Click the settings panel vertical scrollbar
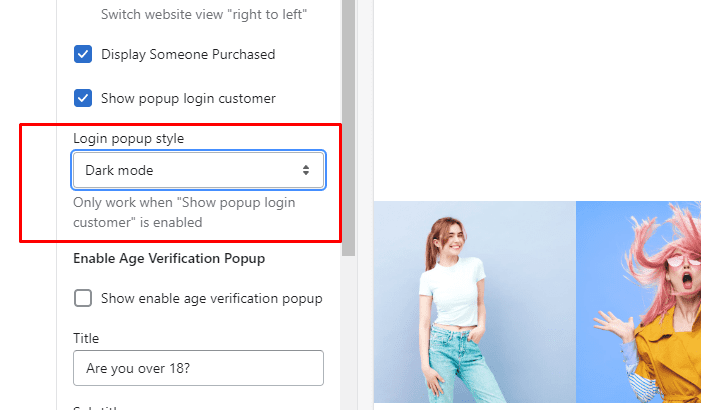 pyautogui.click(x=349, y=127)
